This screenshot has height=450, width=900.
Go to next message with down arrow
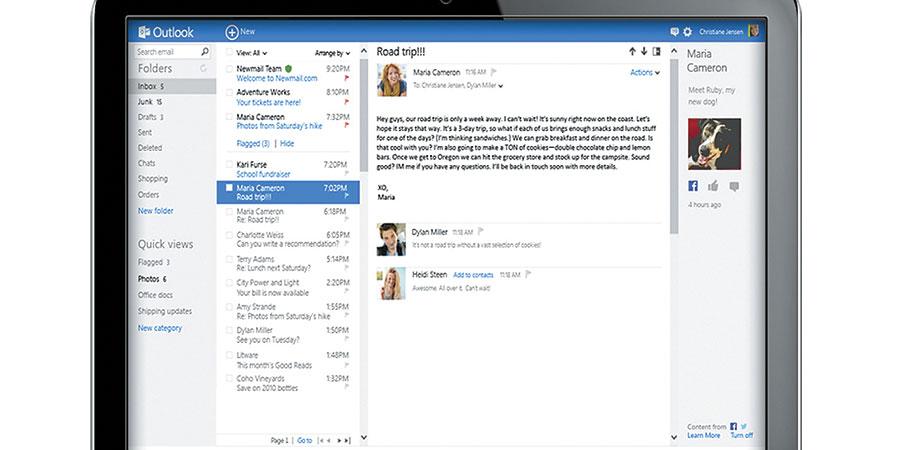click(644, 52)
